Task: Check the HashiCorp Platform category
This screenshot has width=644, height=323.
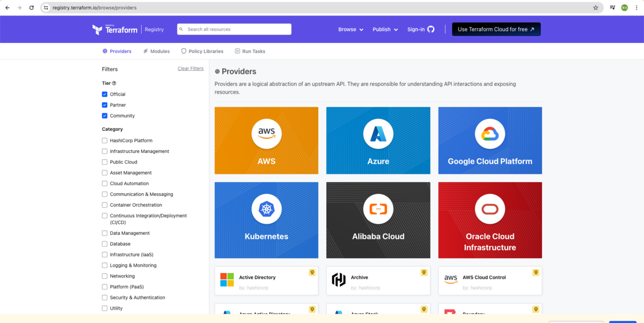Action: tap(105, 141)
